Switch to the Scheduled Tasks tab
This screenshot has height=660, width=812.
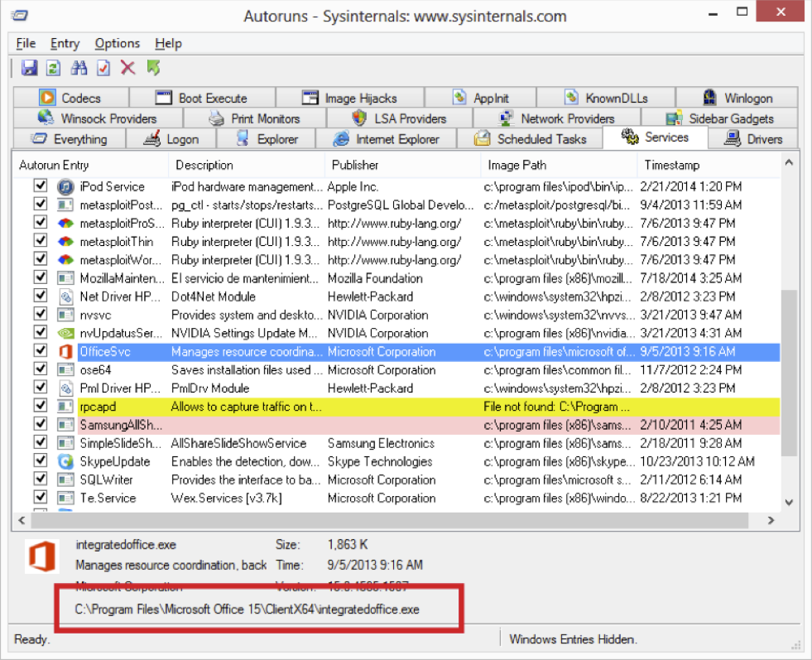tap(530, 139)
